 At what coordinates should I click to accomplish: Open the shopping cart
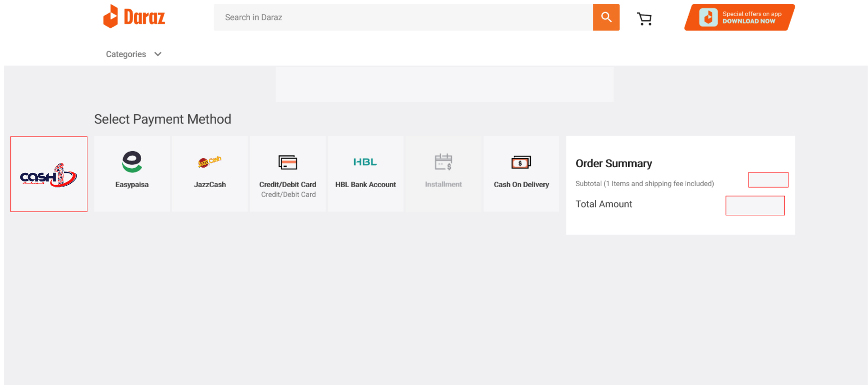[644, 18]
